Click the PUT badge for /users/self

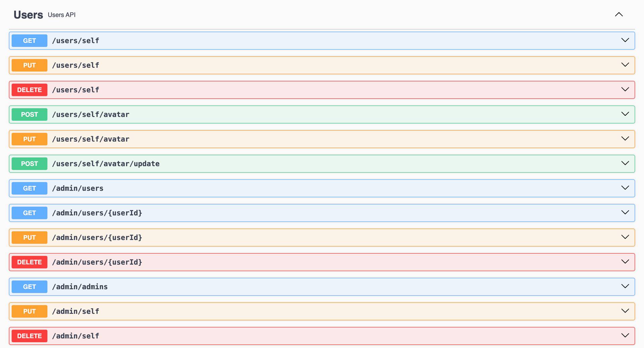[x=30, y=65]
